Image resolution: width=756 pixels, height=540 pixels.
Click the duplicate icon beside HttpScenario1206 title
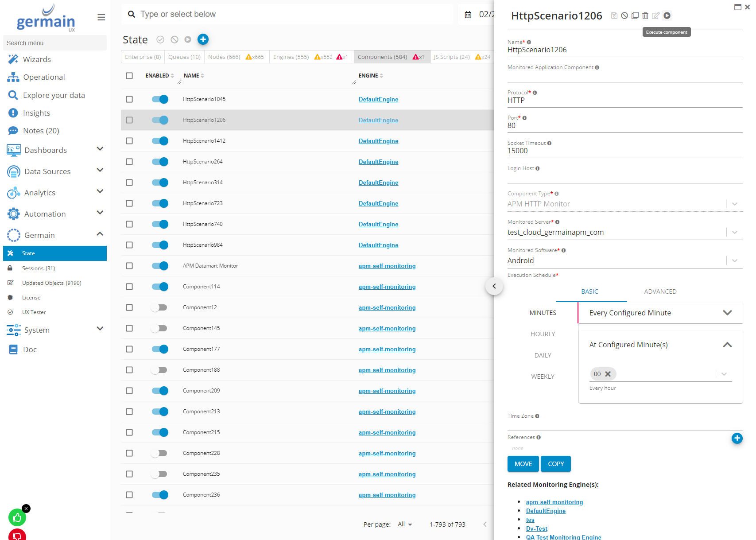pyautogui.click(x=635, y=16)
